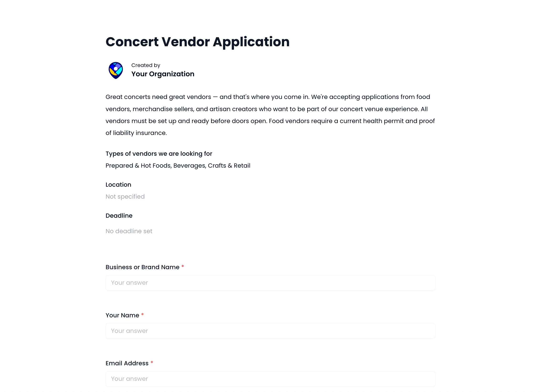Click the Created by label
The image size is (541, 392).
coord(145,65)
